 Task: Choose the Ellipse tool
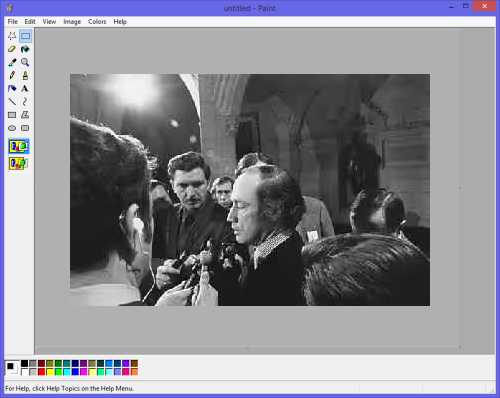12,128
